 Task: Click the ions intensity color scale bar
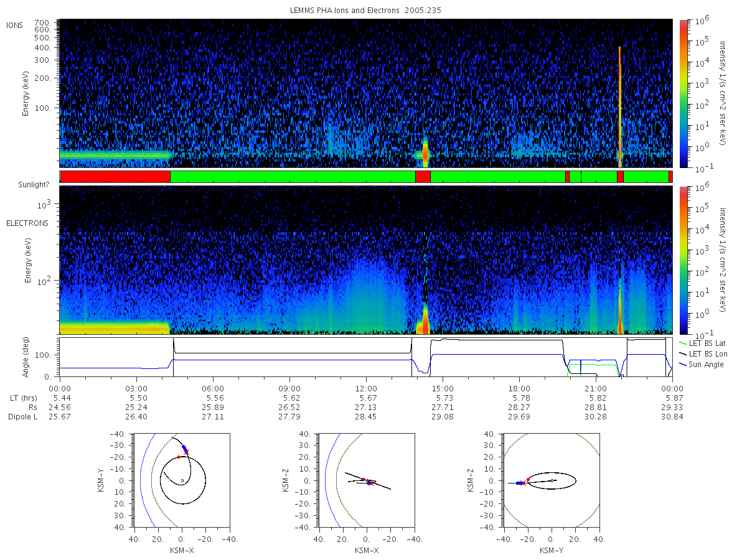(684, 93)
